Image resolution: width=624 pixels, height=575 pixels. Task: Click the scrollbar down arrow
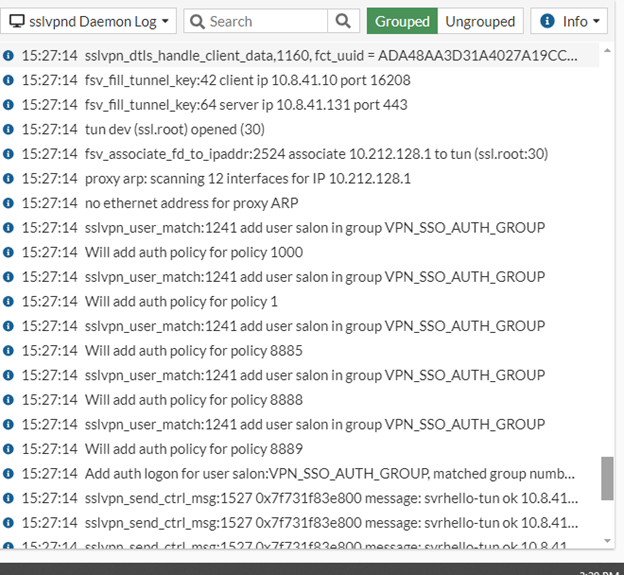(607, 540)
